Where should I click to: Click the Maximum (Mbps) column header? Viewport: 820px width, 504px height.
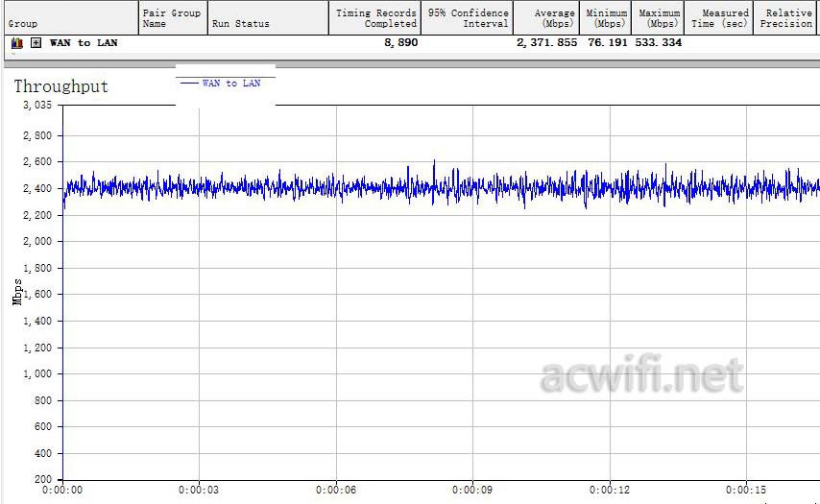coord(658,18)
